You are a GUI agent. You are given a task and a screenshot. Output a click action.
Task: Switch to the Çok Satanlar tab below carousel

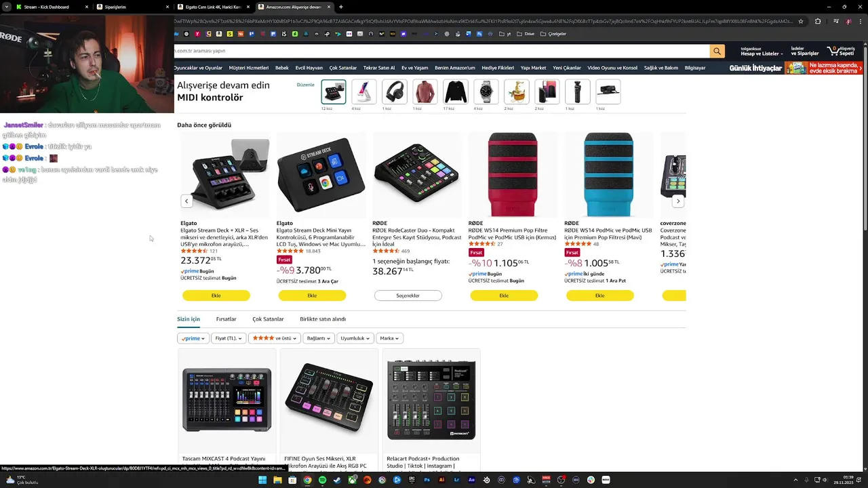click(268, 319)
